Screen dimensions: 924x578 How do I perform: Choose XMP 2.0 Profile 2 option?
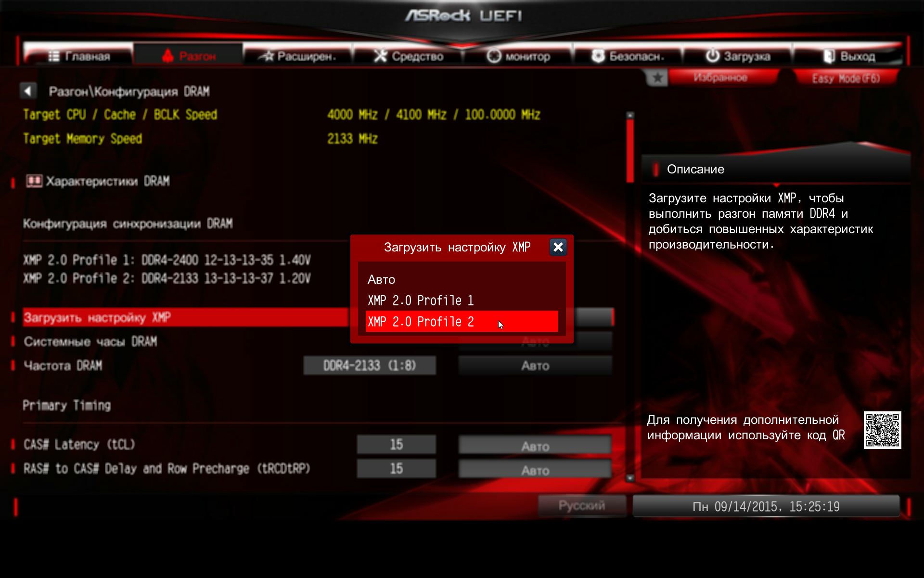pos(421,322)
